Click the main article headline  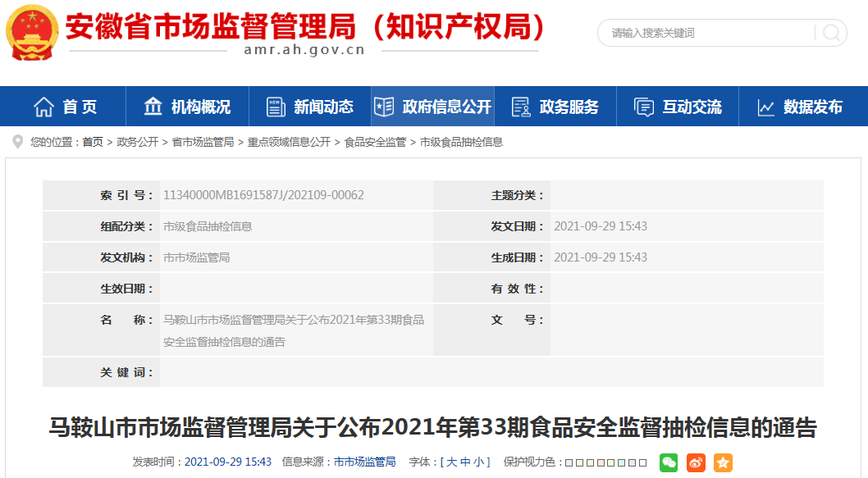(x=433, y=428)
